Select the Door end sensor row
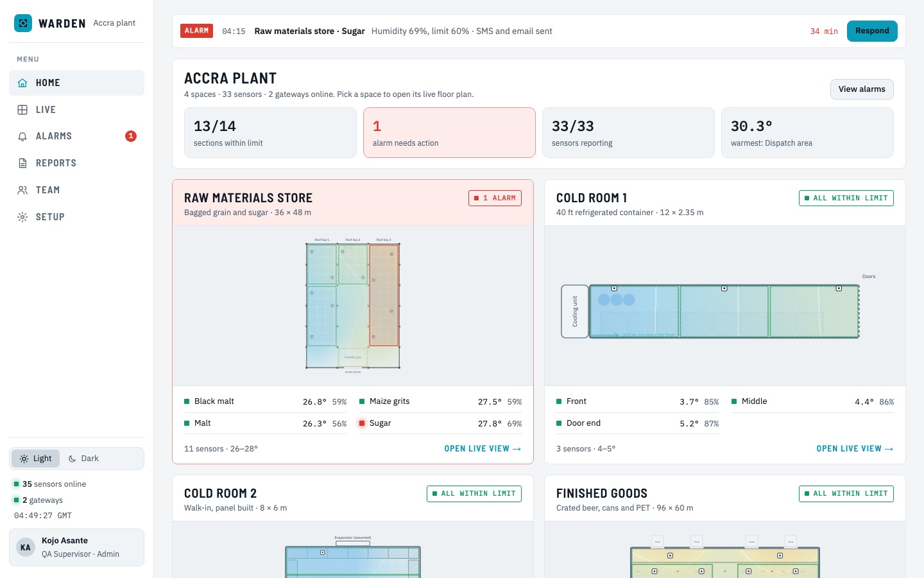This screenshot has width=924, height=578. (x=637, y=423)
